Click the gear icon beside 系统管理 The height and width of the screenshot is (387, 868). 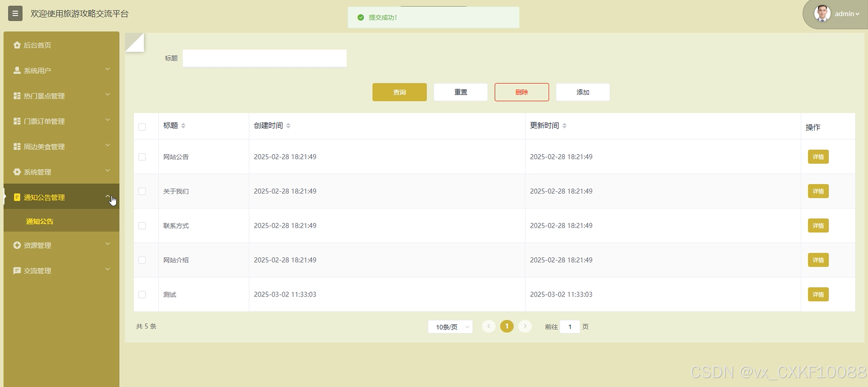(x=17, y=172)
